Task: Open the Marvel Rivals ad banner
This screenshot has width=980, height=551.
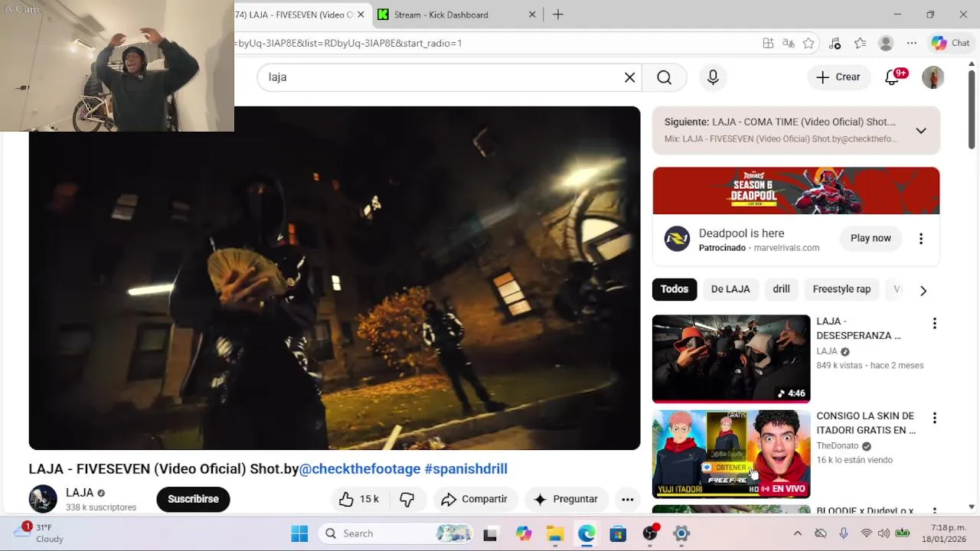Action: tap(795, 191)
